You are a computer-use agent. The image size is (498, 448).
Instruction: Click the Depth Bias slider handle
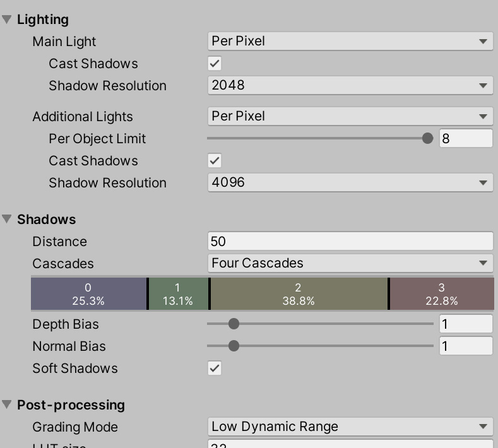[234, 324]
